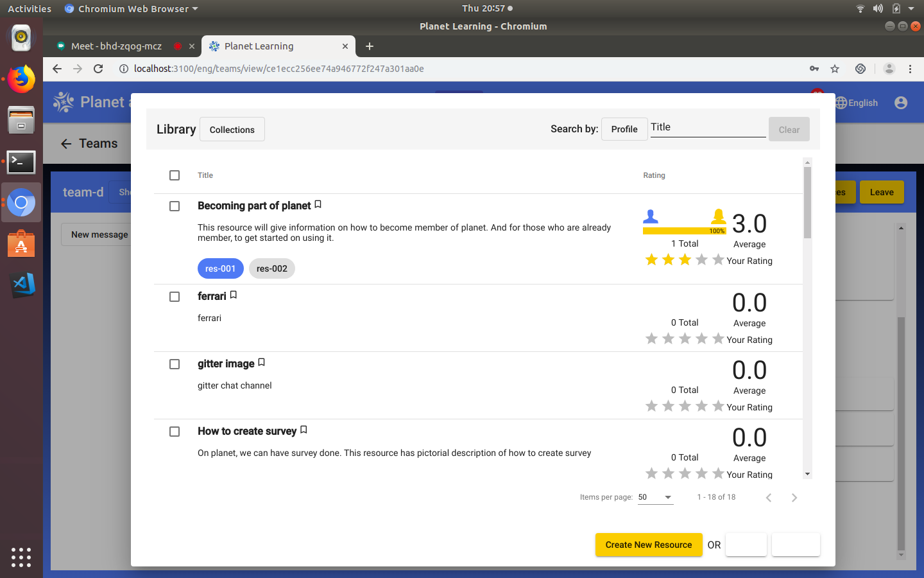The height and width of the screenshot is (578, 924).
Task: Click the browser back arrow
Action: click(x=57, y=69)
